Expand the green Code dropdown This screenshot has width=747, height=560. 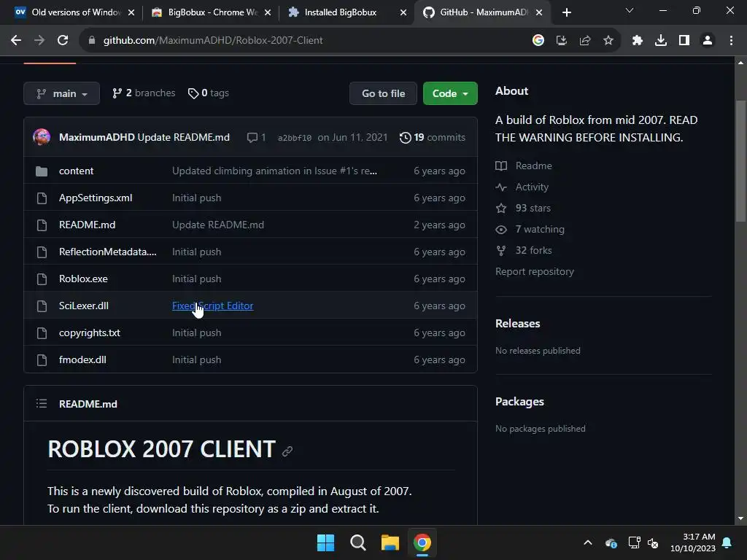[x=450, y=93]
